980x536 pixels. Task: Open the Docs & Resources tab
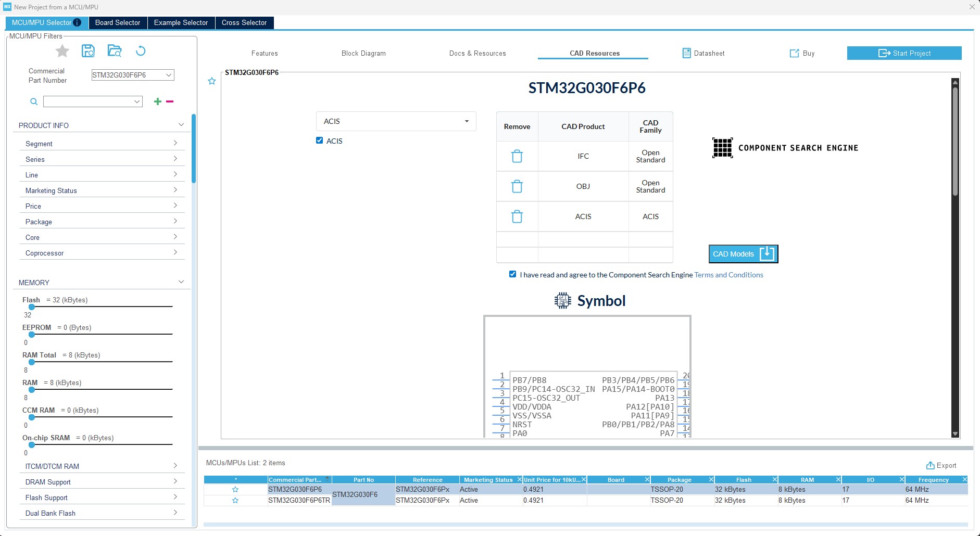click(x=478, y=53)
